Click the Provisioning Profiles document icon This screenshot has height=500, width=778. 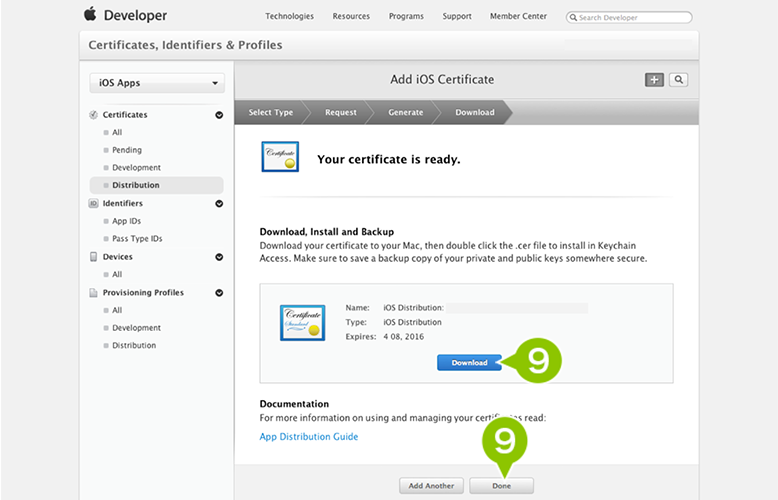93,293
